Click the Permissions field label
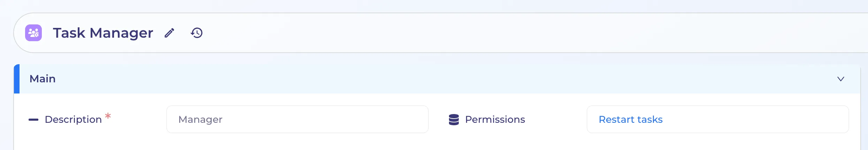The width and height of the screenshot is (868, 150). 495,119
